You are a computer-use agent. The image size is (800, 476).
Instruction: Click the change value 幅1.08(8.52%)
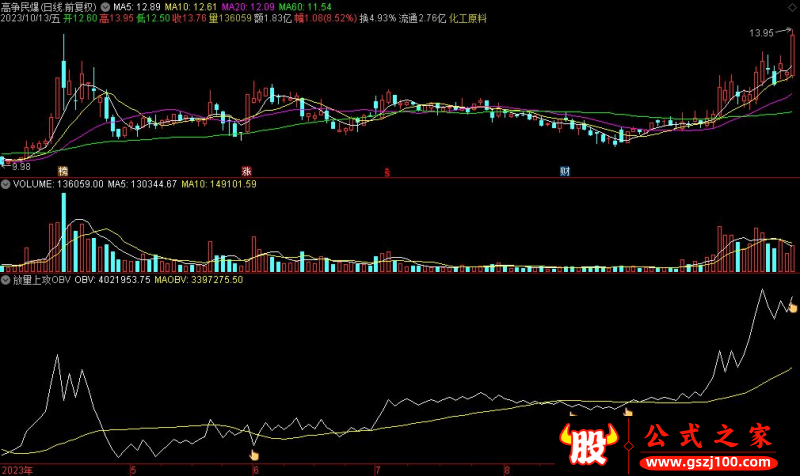coord(326,18)
